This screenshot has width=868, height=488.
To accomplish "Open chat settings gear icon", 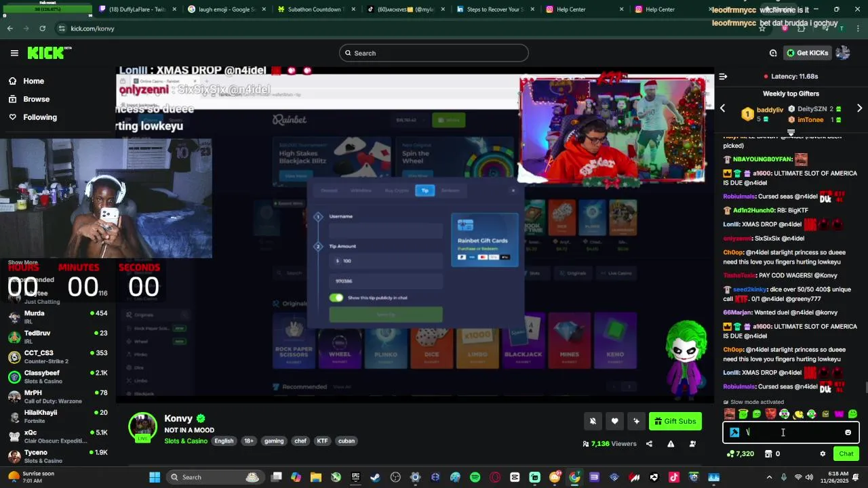I will pyautogui.click(x=823, y=454).
